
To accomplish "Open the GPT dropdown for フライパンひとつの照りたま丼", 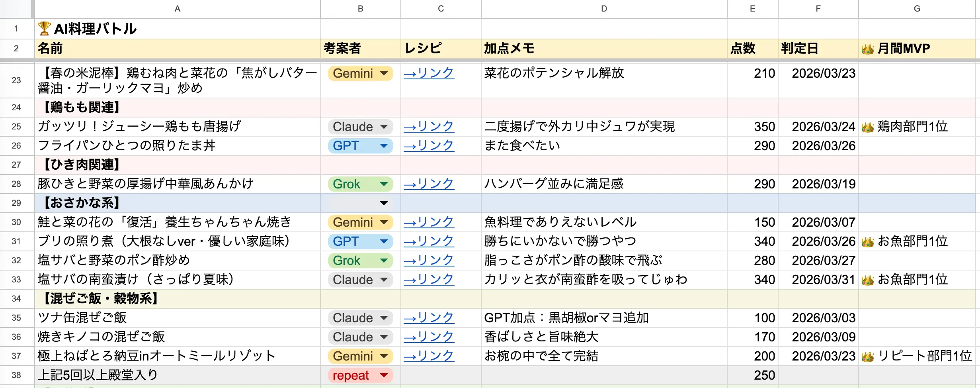I will coord(383,146).
